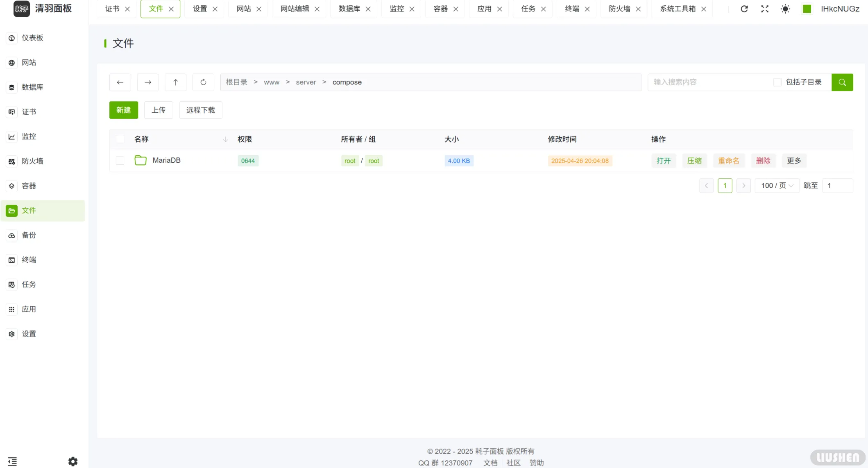
Task: Click the green theme color swatch
Action: click(806, 9)
